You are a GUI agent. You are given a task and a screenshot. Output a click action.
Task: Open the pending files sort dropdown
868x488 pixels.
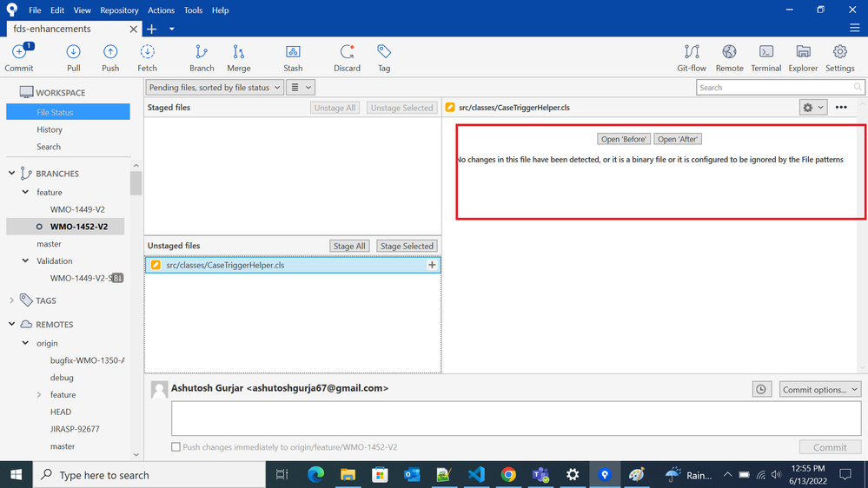[x=215, y=88]
